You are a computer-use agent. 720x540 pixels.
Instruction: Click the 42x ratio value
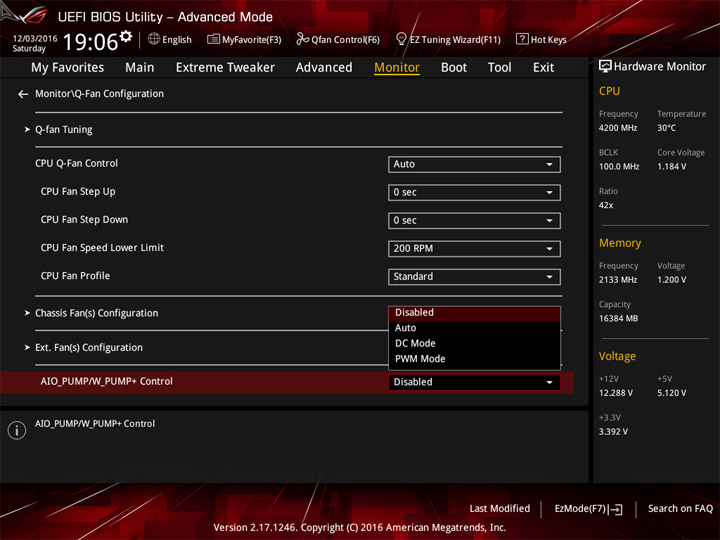coord(606,205)
